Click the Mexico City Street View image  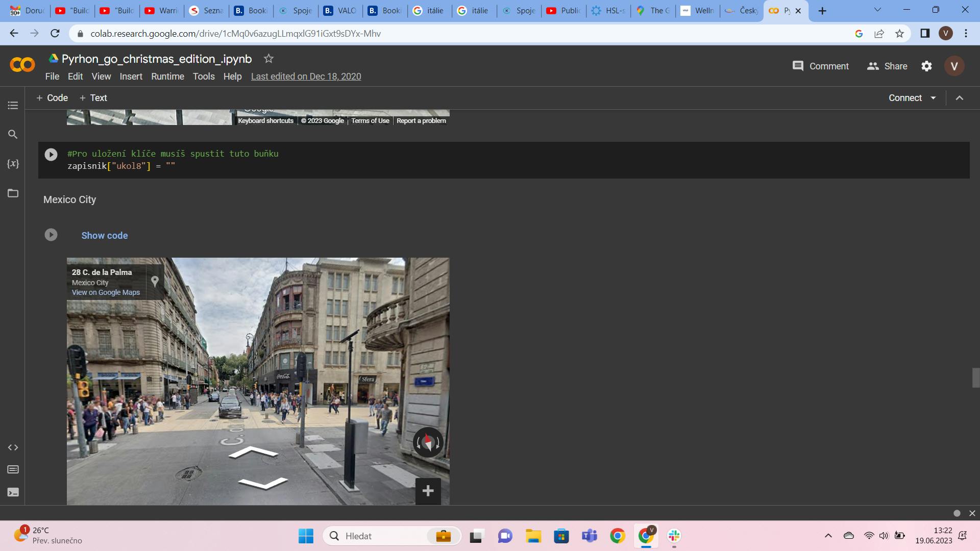coord(258,381)
